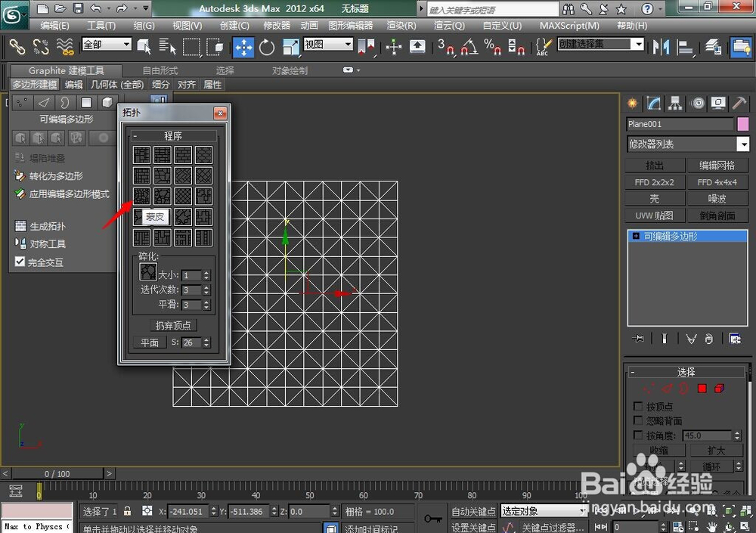Click the Bind to Space Warp icon
The height and width of the screenshot is (533, 756).
coord(64,48)
